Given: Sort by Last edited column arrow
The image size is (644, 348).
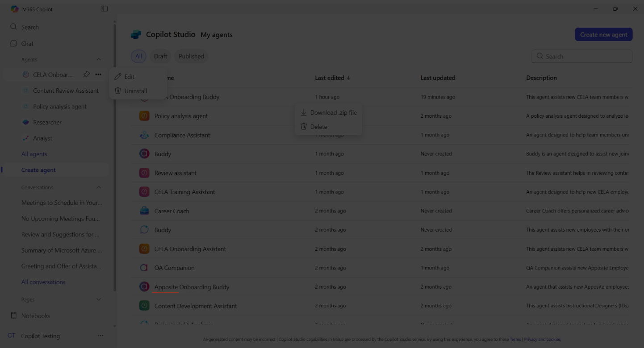Looking at the screenshot, I should [x=349, y=78].
